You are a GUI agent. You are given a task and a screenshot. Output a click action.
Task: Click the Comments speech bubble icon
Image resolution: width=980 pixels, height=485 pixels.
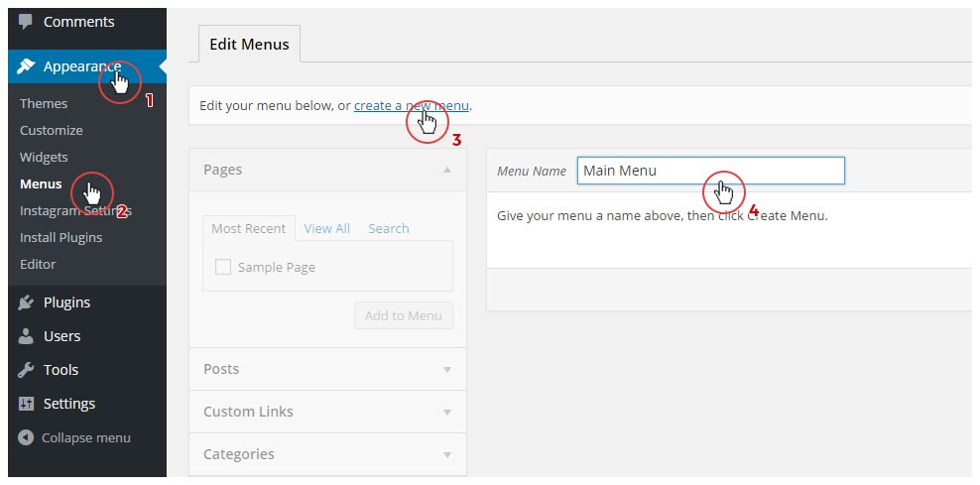click(x=26, y=21)
